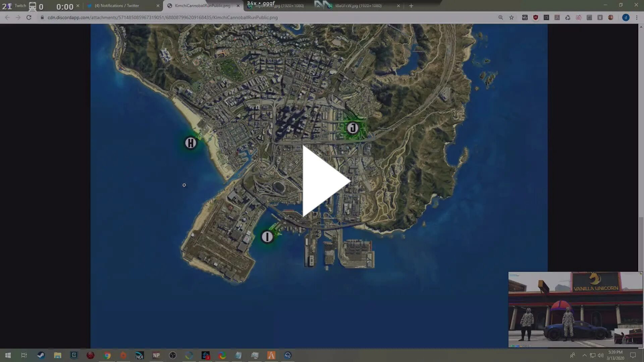
Task: Reload the page
Action: click(x=29, y=17)
